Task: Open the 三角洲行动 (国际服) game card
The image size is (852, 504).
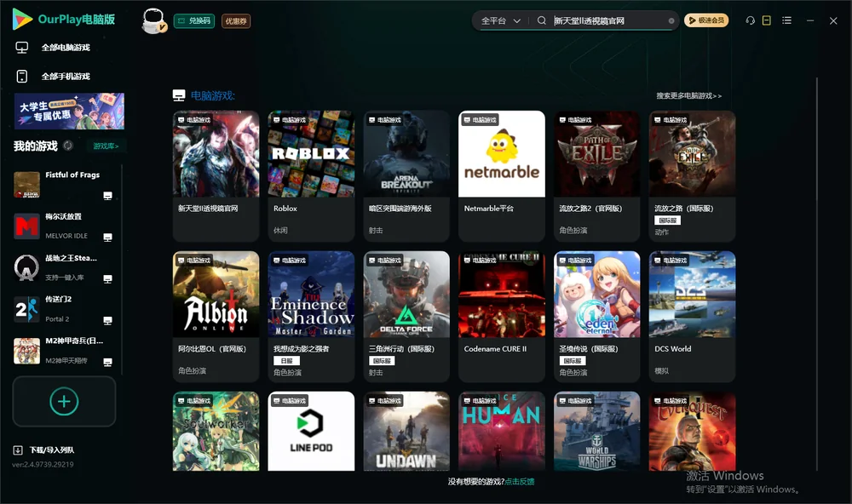Action: pyautogui.click(x=406, y=317)
